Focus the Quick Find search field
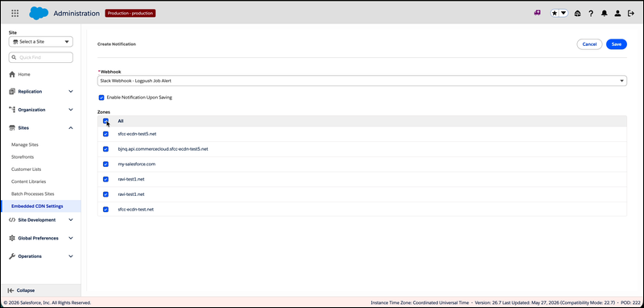This screenshot has height=308, width=644. click(41, 57)
